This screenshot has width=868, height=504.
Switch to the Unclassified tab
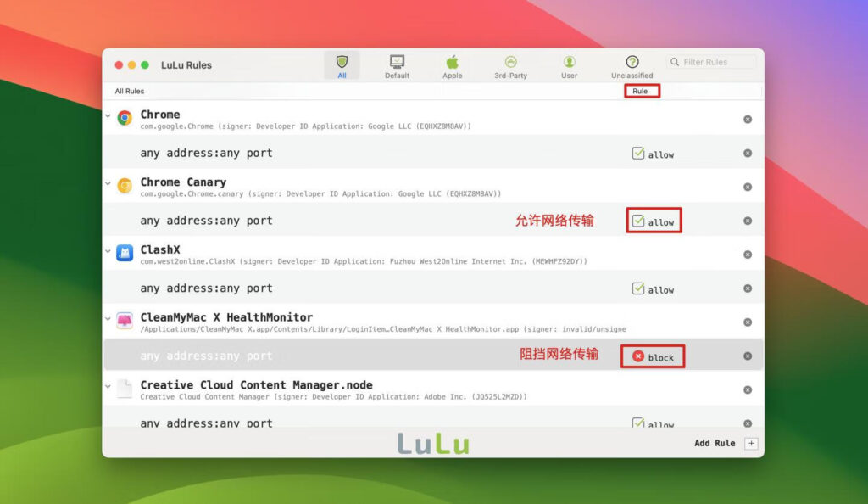coord(632,62)
